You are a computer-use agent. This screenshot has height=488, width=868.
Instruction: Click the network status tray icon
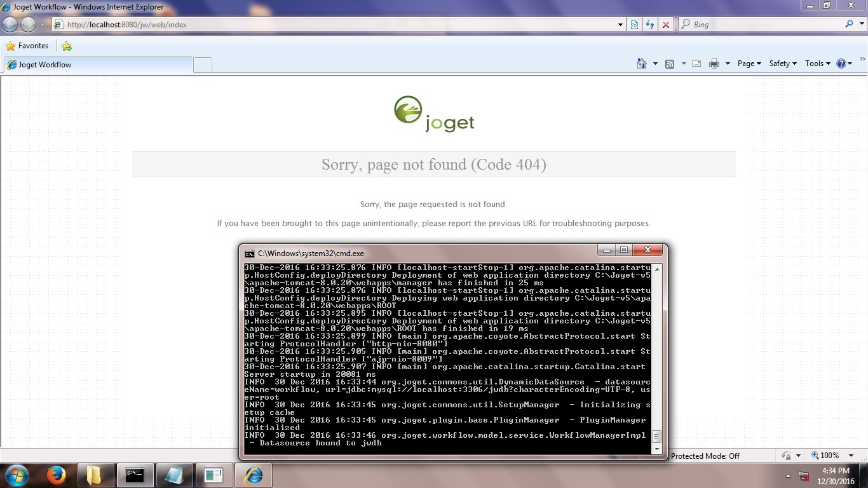point(804,476)
